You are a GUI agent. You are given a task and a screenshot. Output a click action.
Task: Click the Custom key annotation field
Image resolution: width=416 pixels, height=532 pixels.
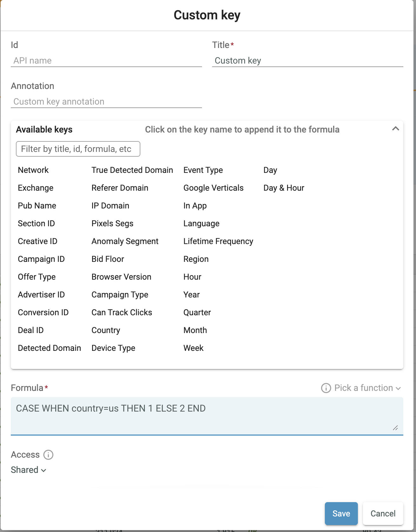(x=106, y=102)
